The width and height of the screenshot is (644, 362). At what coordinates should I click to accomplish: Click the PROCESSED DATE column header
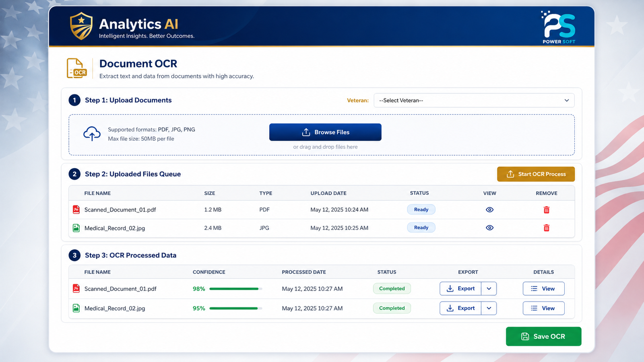[x=304, y=272]
